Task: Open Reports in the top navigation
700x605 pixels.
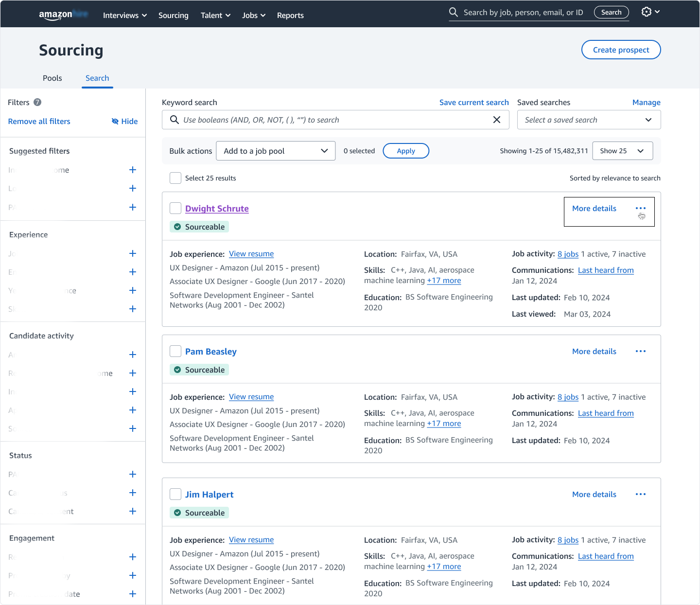Action: 290,15
